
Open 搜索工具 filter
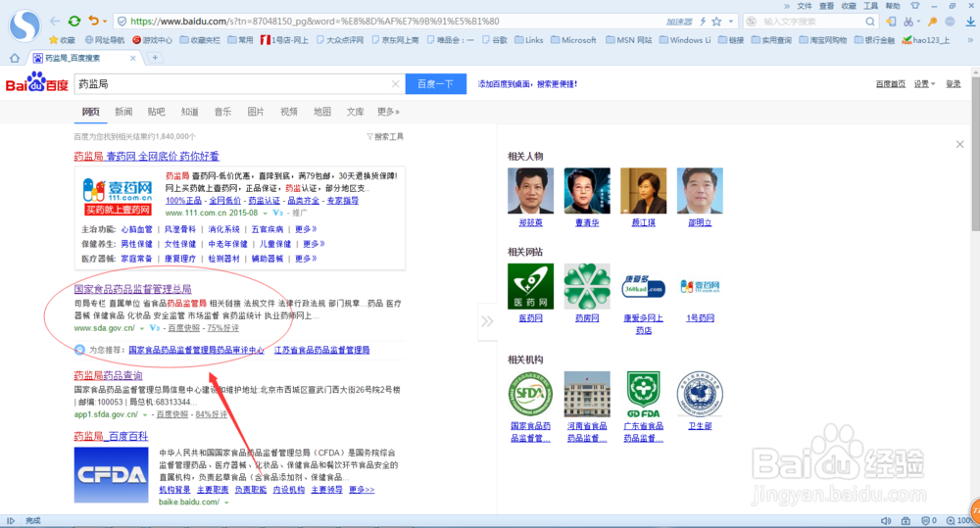[385, 136]
